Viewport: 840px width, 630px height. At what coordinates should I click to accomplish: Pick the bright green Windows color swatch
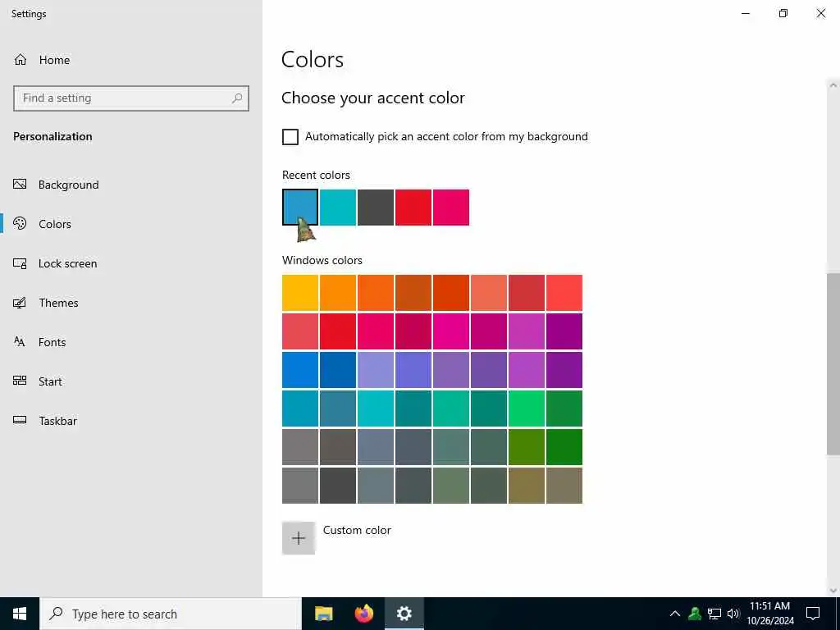click(527, 409)
